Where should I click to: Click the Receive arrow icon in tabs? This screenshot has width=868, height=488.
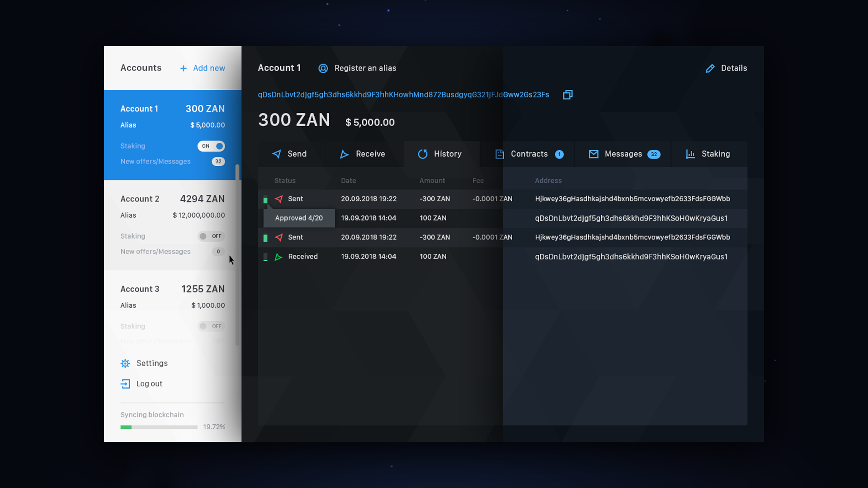tap(344, 154)
